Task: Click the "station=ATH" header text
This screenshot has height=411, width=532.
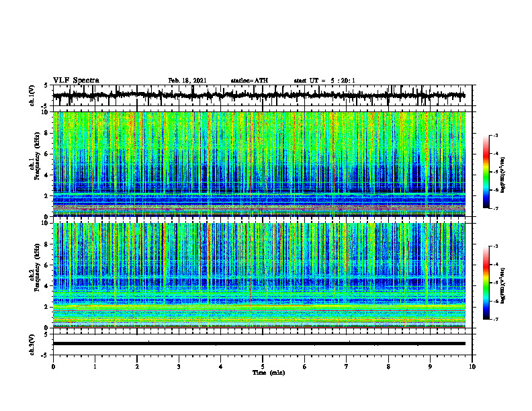Action: click(x=249, y=81)
